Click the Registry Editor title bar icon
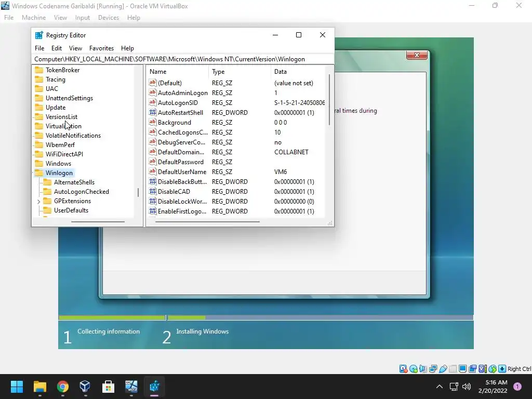Viewport: 532px width, 399px height. click(39, 35)
